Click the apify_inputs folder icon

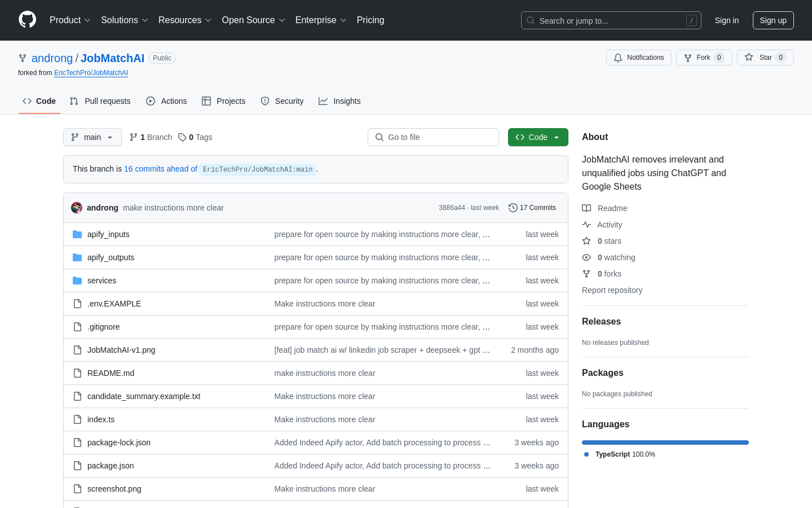(77, 234)
